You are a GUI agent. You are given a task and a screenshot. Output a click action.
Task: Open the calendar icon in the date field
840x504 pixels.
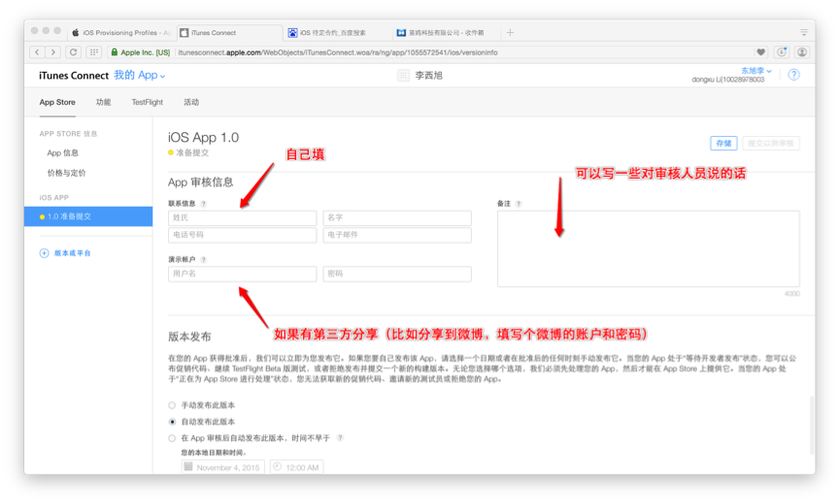pyautogui.click(x=188, y=467)
